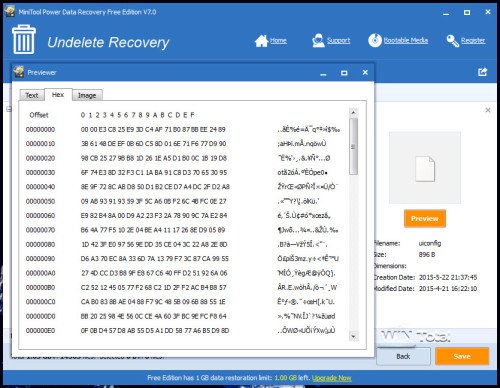Click the filename value uiconfig
The height and width of the screenshot is (388, 500).
430,243
